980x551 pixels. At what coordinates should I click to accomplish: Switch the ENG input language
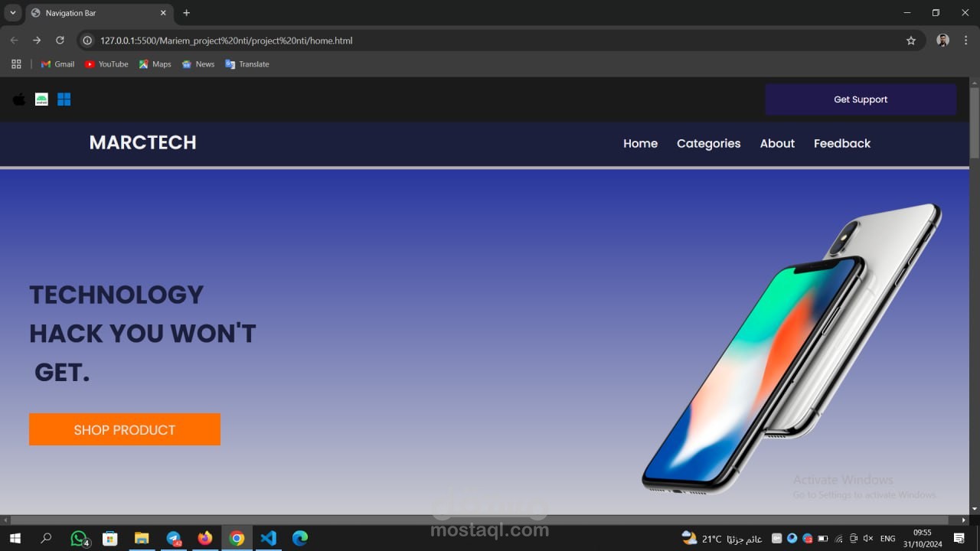[888, 539]
